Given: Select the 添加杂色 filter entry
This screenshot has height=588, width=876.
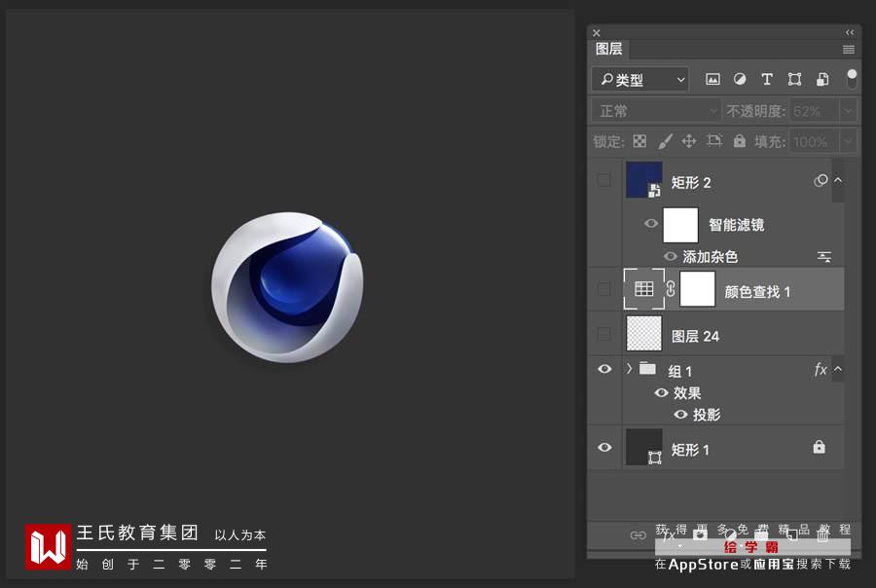Looking at the screenshot, I should point(710,257).
